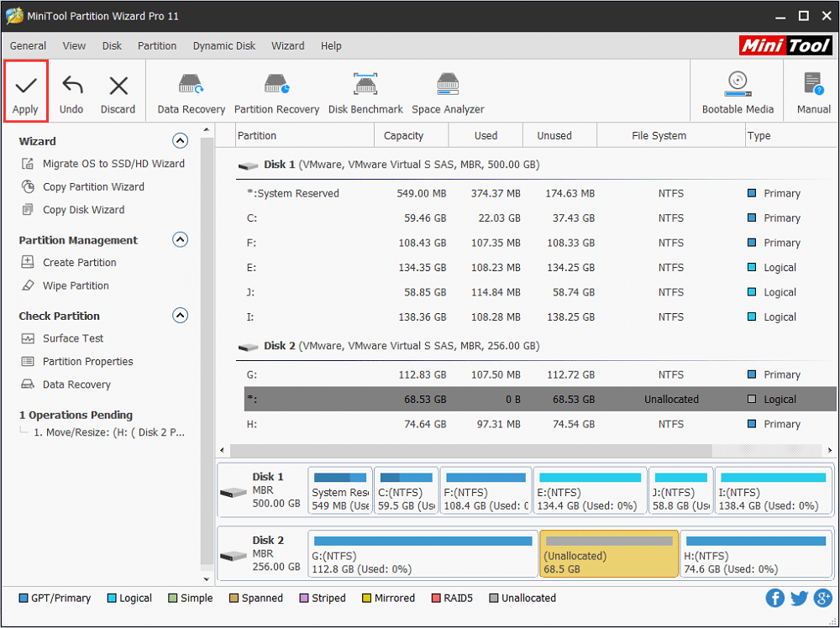Open the Wizard menu
Screen dimensions: 840x628
pos(287,46)
